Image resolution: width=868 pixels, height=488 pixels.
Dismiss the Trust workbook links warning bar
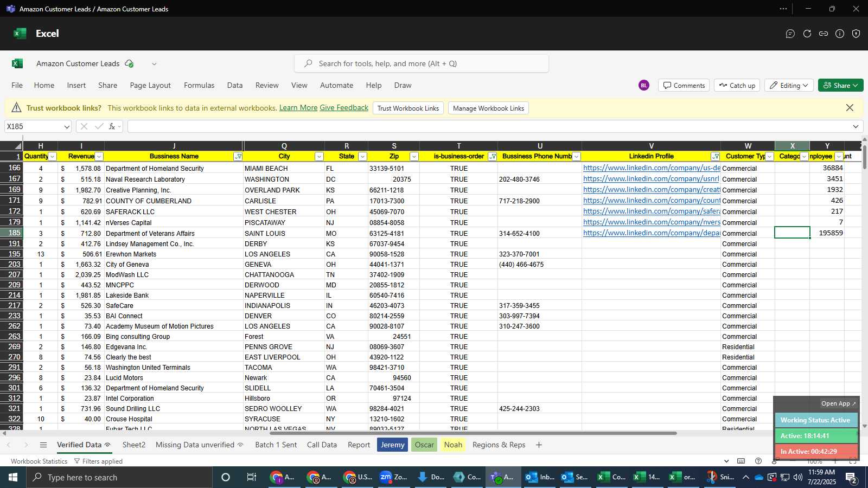[x=850, y=108]
